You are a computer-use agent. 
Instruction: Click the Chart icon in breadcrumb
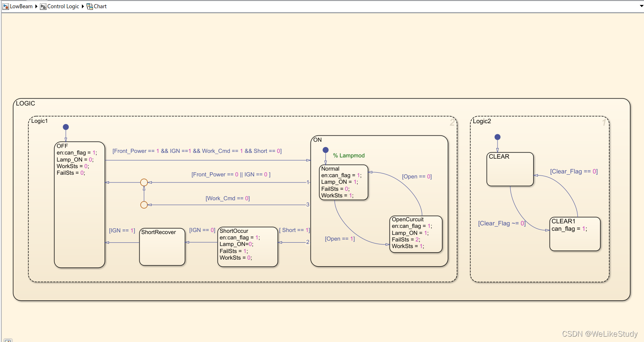click(89, 7)
